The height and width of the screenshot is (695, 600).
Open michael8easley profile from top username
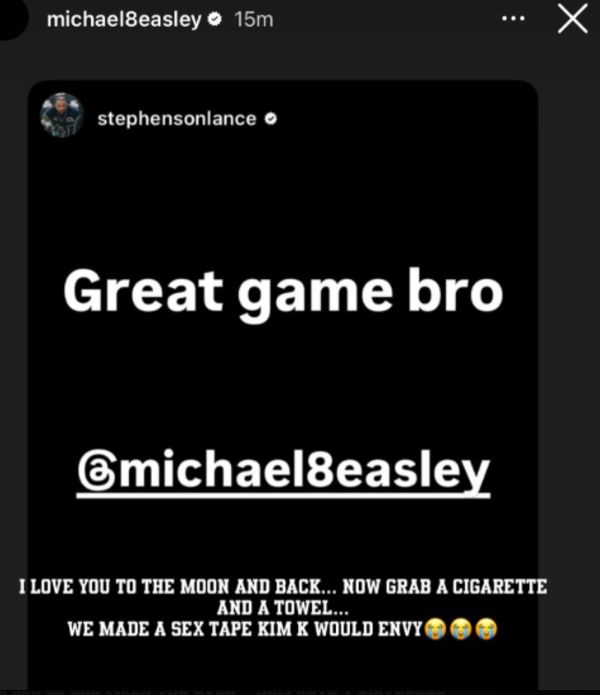click(124, 20)
